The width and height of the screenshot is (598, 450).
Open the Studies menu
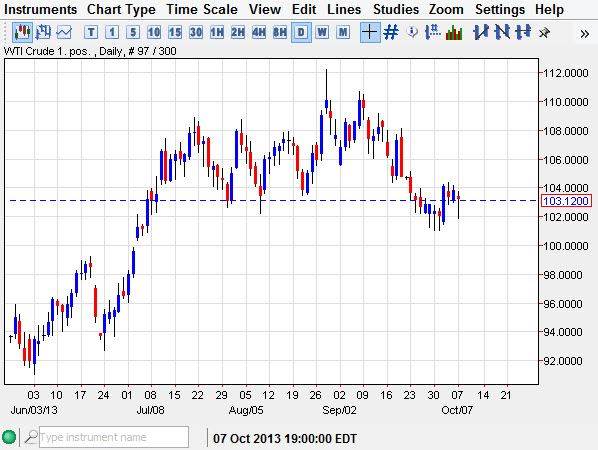[396, 9]
